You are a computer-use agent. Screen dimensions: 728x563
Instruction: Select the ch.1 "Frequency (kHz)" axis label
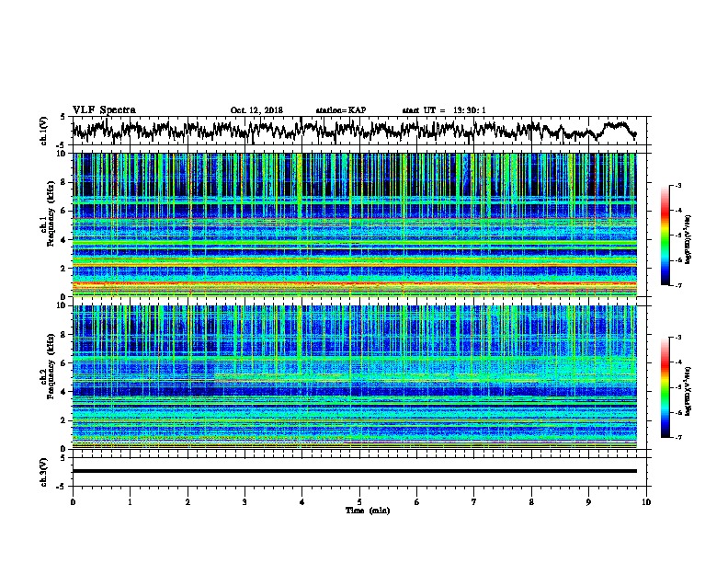(x=51, y=213)
